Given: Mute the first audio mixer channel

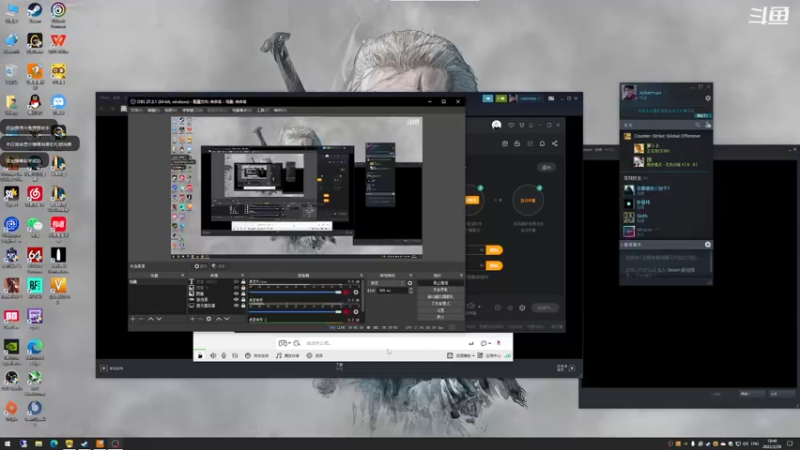Looking at the screenshot, I should tap(347, 292).
